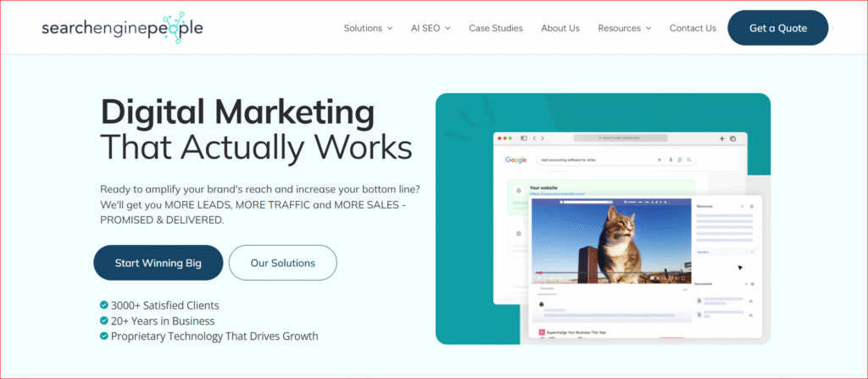This screenshot has height=379, width=868.
Task: Click the back arrow in mockup browser
Action: tap(533, 138)
